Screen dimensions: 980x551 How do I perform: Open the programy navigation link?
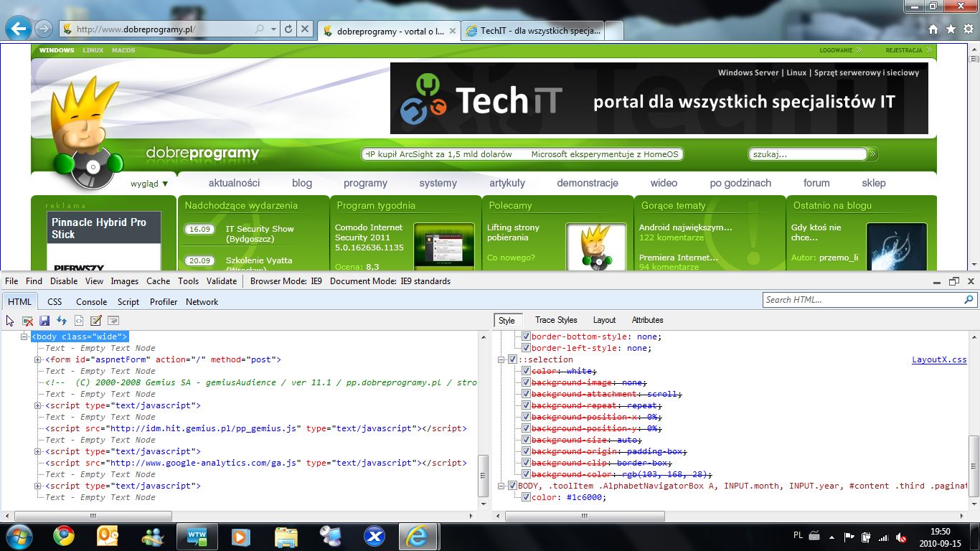[x=365, y=183]
